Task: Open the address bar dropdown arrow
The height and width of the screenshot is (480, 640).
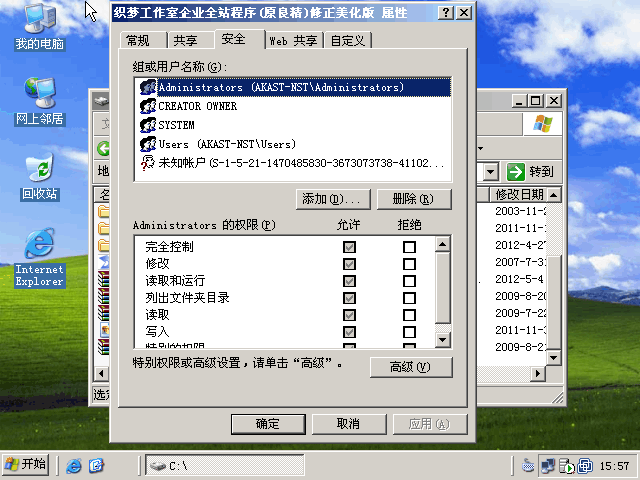Action: pos(491,171)
